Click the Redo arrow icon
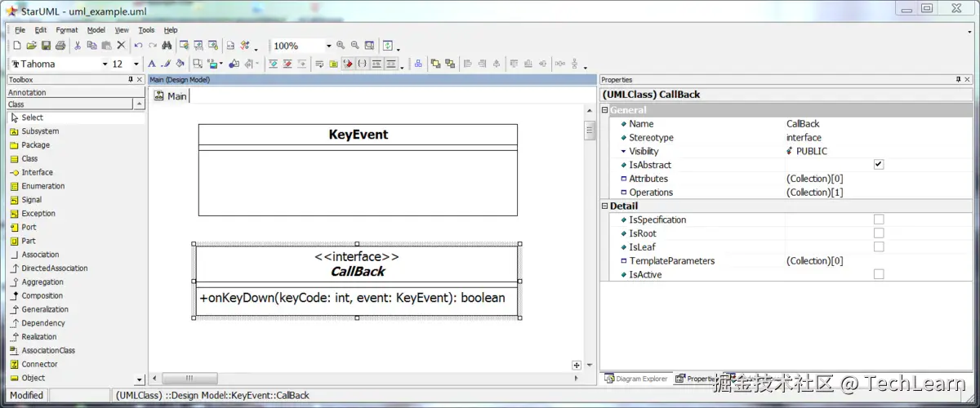 152,46
